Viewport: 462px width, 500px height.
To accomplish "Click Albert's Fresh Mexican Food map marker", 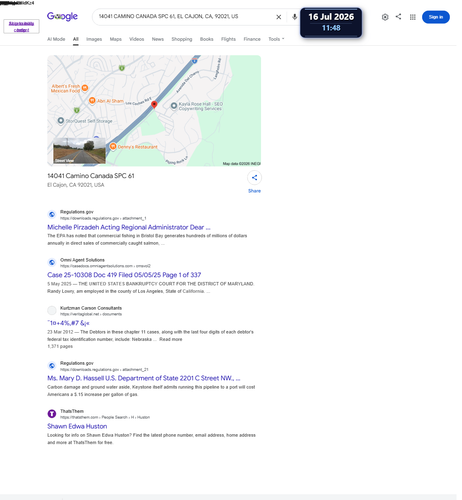I will (x=85, y=88).
